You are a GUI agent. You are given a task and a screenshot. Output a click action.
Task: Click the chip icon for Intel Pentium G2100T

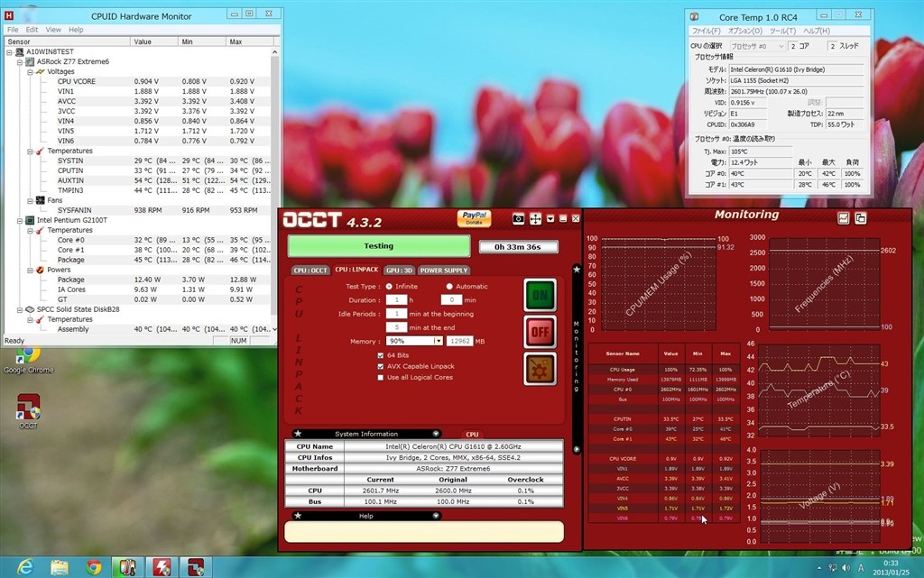click(x=30, y=220)
